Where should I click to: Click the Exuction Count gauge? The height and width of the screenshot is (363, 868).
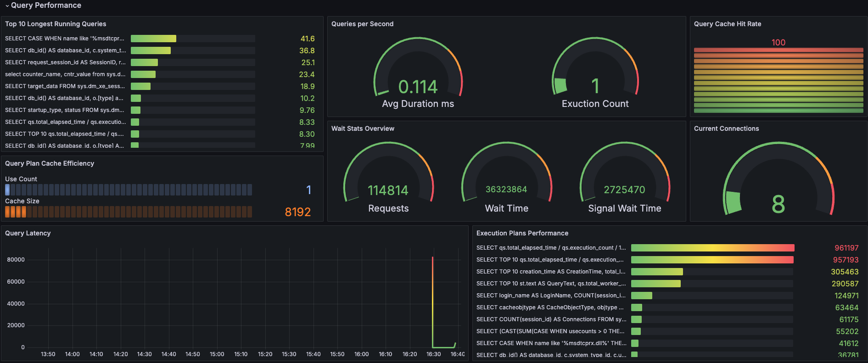click(x=595, y=73)
